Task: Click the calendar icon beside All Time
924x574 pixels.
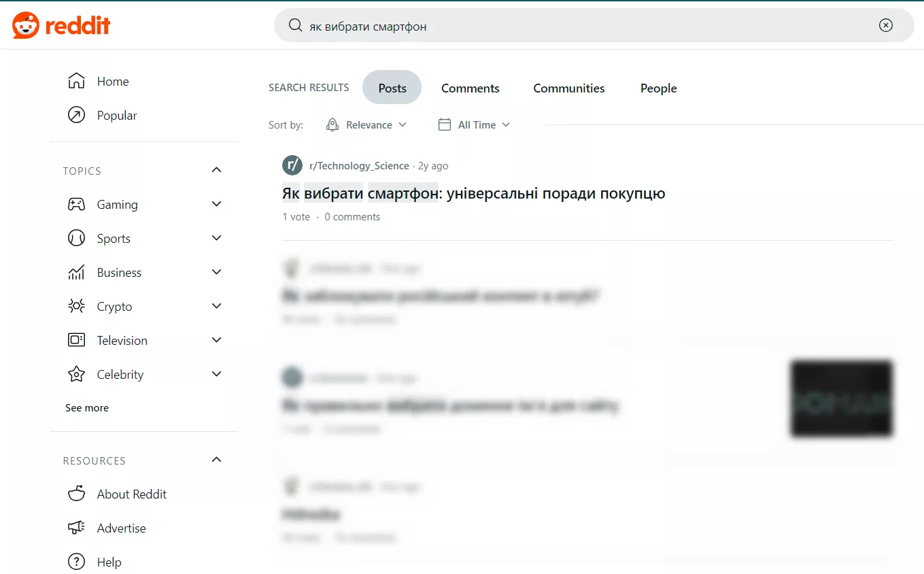Action: [445, 124]
